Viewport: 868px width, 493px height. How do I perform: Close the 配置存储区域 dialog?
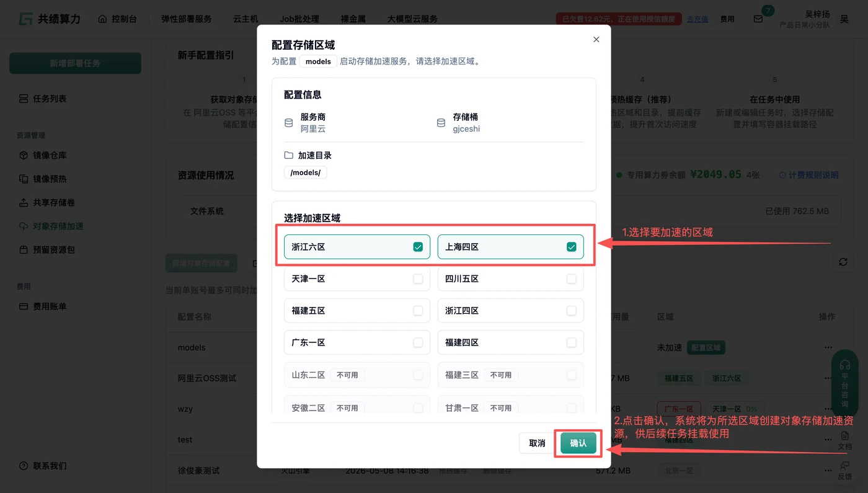click(596, 40)
